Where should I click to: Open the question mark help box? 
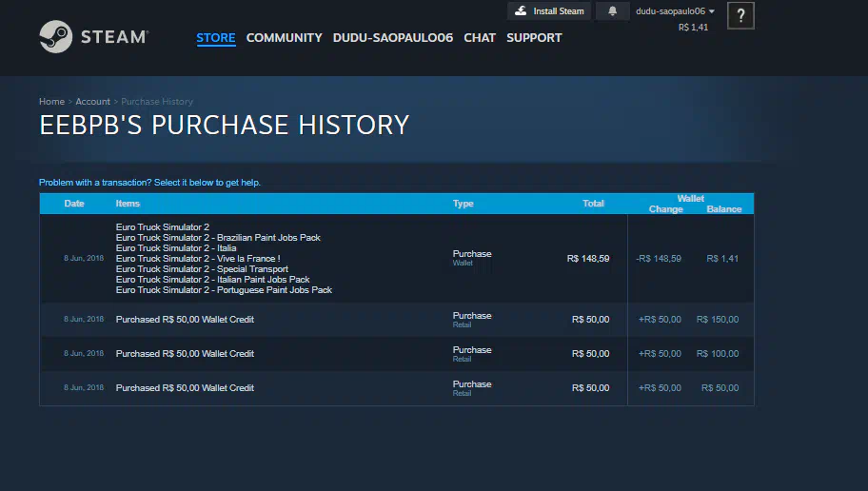[x=740, y=15]
